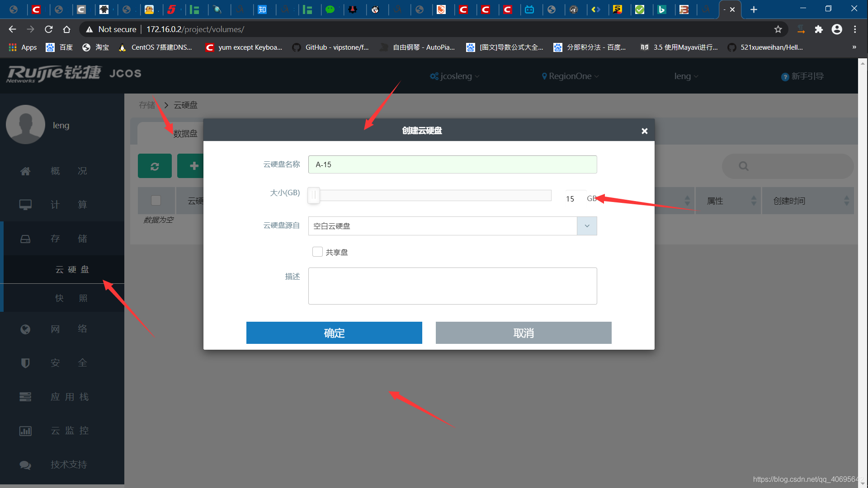
Task: Open the 概况 overview home icon
Action: coord(25,171)
